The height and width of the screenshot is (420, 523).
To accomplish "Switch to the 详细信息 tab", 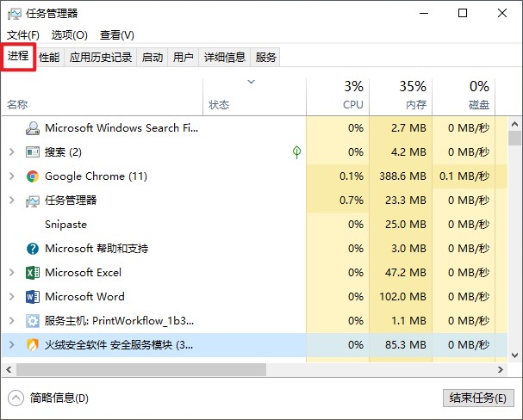I will [x=225, y=58].
